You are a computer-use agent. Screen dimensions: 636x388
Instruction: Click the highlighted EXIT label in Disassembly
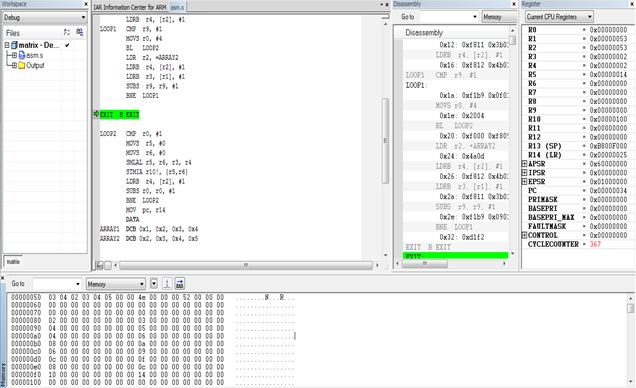coord(455,256)
